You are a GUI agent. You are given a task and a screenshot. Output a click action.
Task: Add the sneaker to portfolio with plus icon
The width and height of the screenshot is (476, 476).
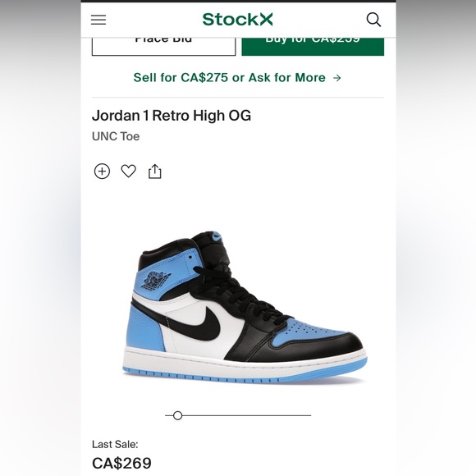point(102,172)
